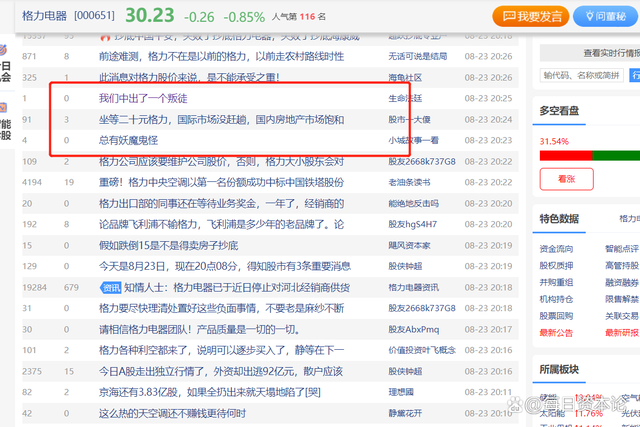
Task: Focus the 输代码、名称或简拼 search field
Action: (x=582, y=75)
